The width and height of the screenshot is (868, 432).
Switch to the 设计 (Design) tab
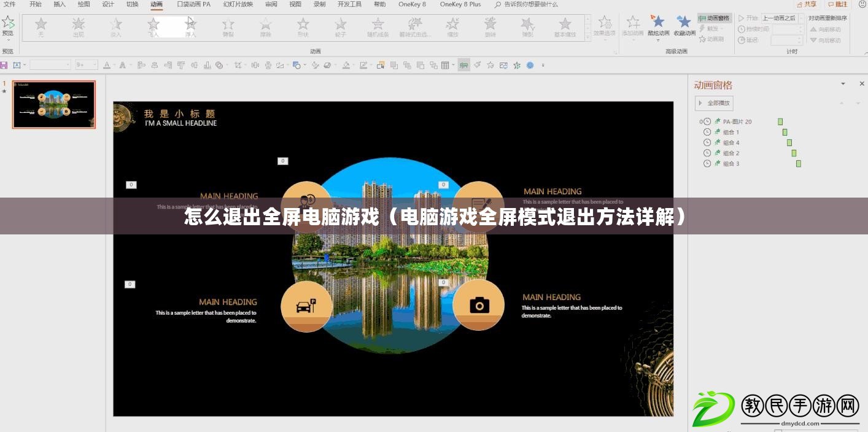tap(108, 4)
